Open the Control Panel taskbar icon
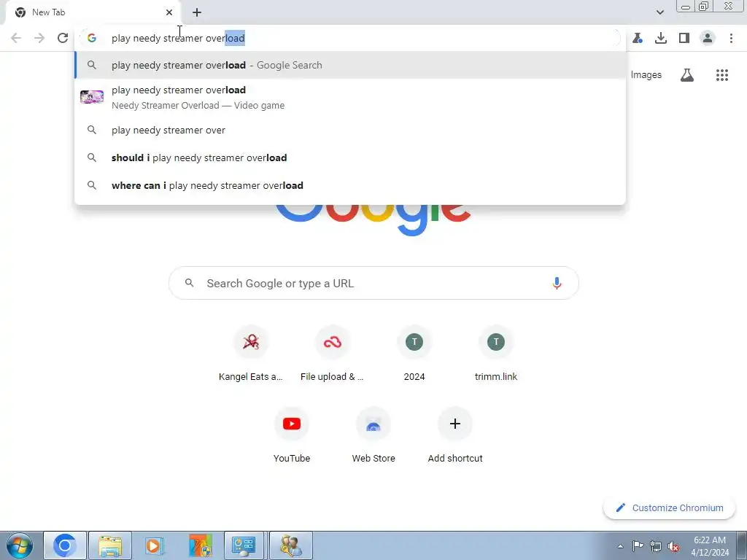 point(244,545)
